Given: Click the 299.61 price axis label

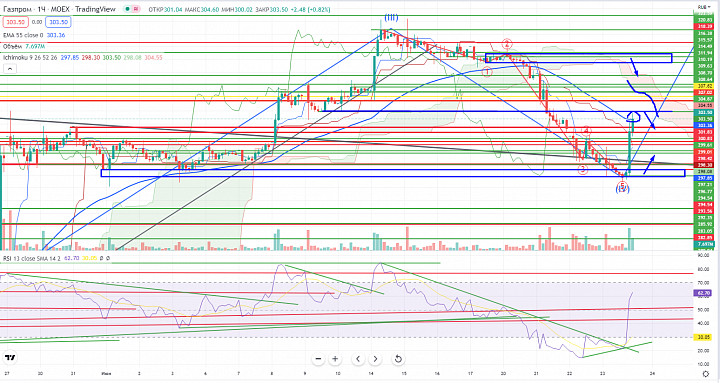Looking at the screenshot, I should point(704,145).
